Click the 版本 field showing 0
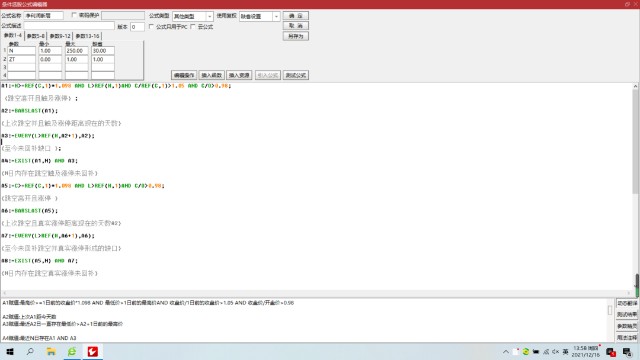The height and width of the screenshot is (360, 640). tap(137, 27)
